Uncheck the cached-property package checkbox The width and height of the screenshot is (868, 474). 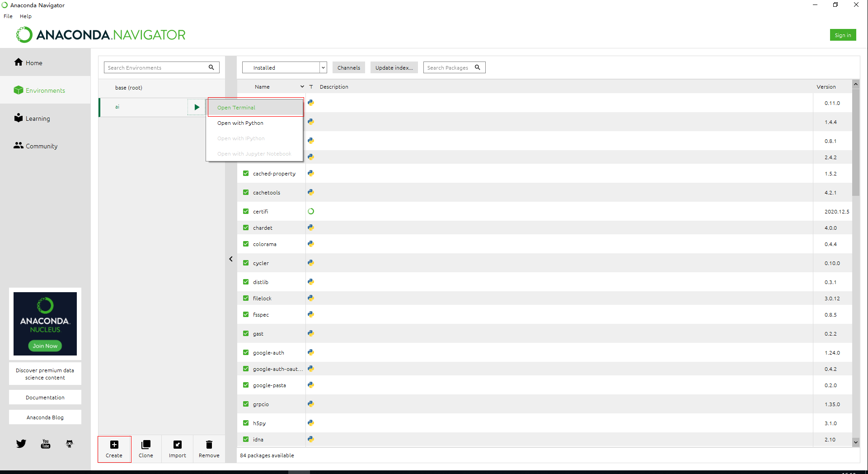click(x=246, y=173)
